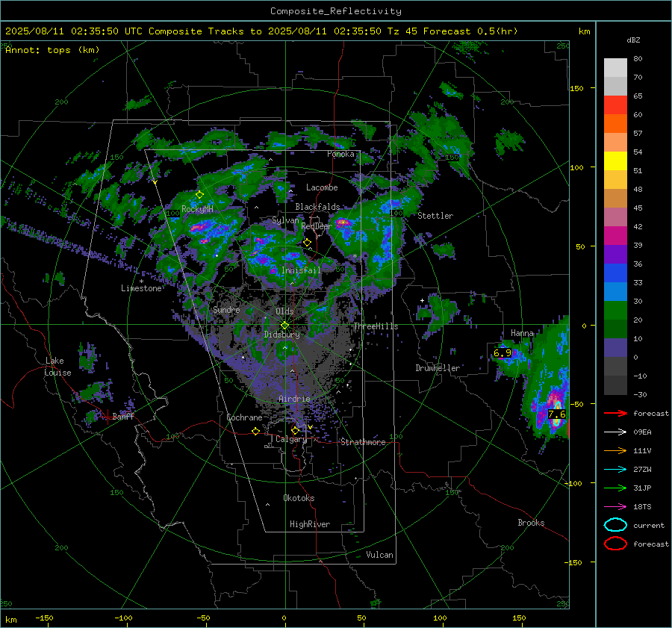Click the white plus marker east of ThreeHills
This screenshot has width=672, height=628.
422,300
